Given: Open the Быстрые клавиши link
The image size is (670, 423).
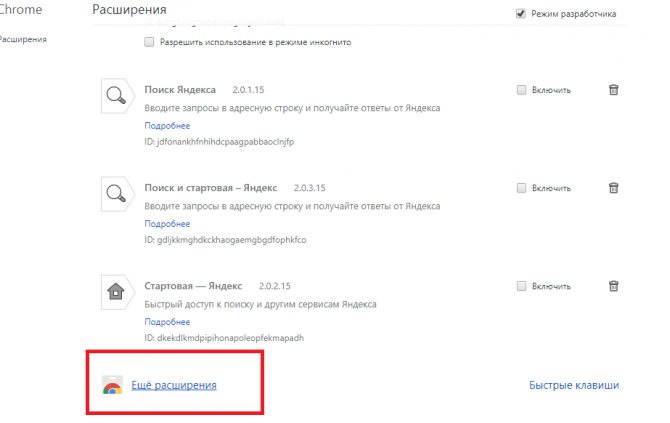Looking at the screenshot, I should 574,385.
